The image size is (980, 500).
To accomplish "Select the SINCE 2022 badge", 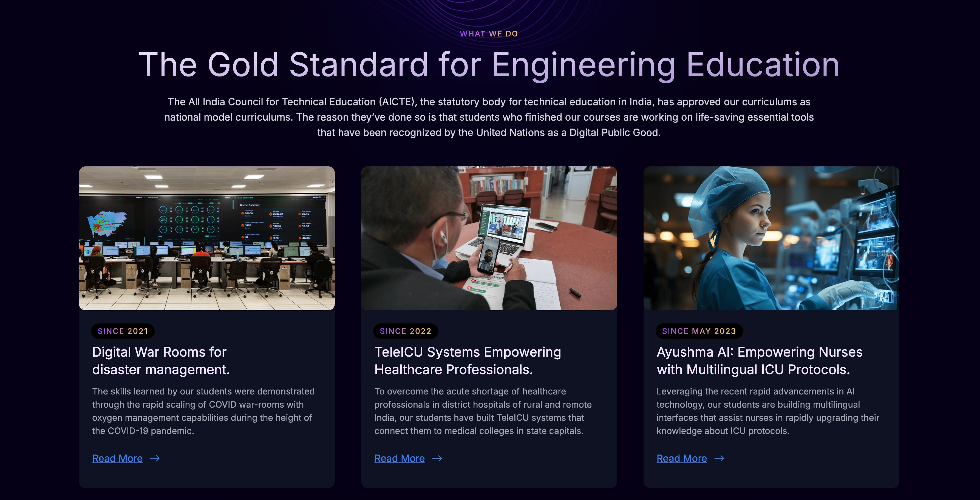I will pyautogui.click(x=406, y=331).
